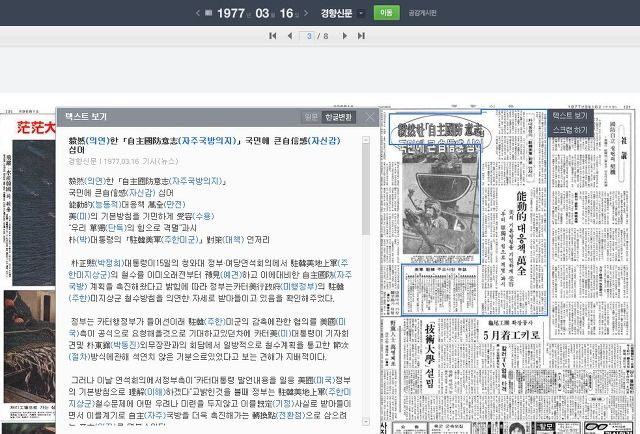Click the vertical headline 能動的 대응책 萬全
Viewport: 640px width, 434px height.
point(521,236)
